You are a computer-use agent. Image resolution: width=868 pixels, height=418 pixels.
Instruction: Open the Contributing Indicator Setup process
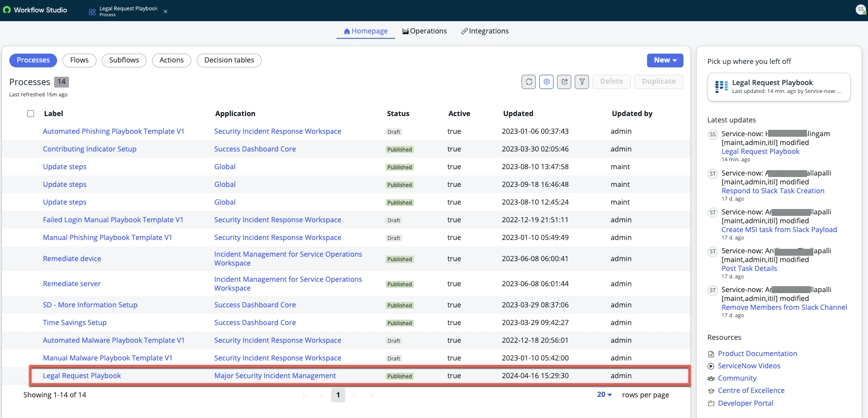[x=90, y=149]
